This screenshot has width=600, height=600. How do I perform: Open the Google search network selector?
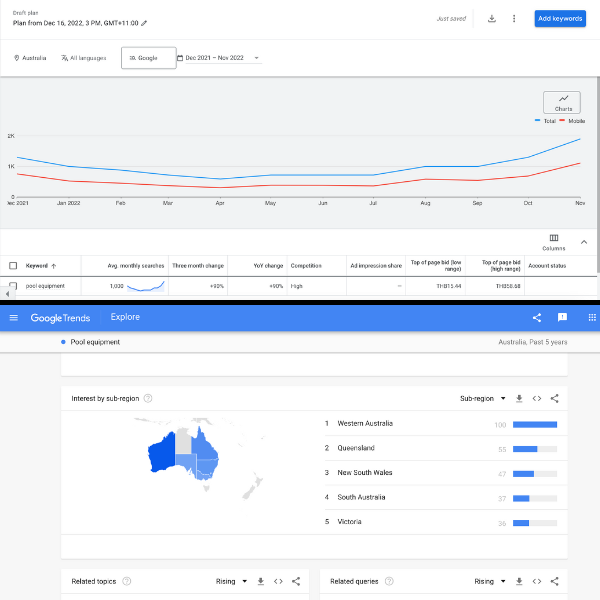click(148, 58)
